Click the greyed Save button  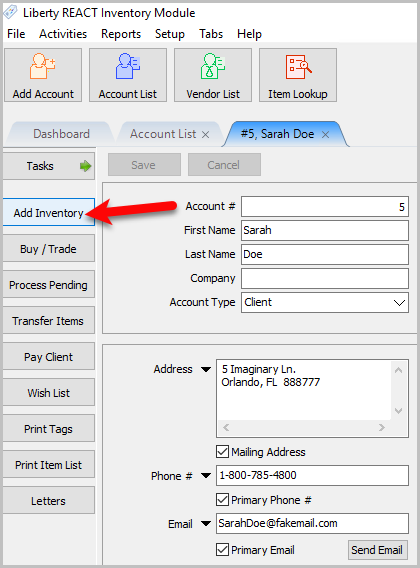(144, 165)
